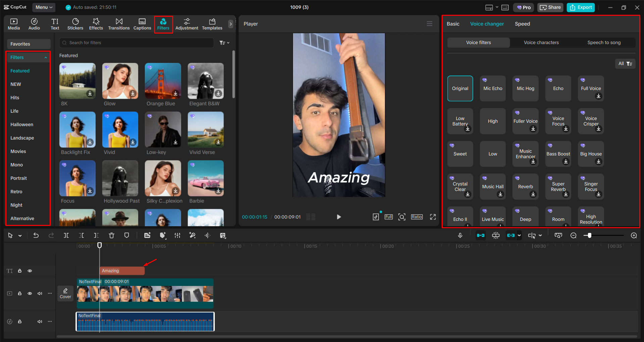Click the Undo icon
Image resolution: width=644 pixels, height=342 pixels.
click(x=36, y=235)
